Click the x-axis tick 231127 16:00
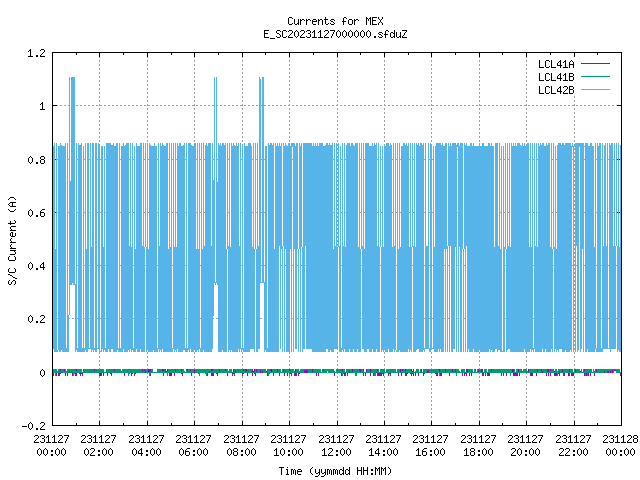Screen dimensions: 640x480 click(430, 446)
